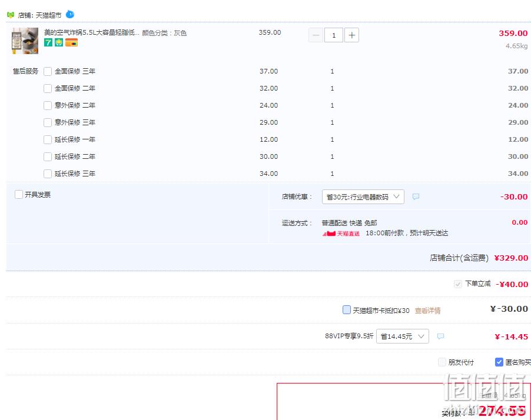Screen dimensions: 531x420
Task: Open the 店铺优惠 省30元 dropdown
Action: coord(363,196)
